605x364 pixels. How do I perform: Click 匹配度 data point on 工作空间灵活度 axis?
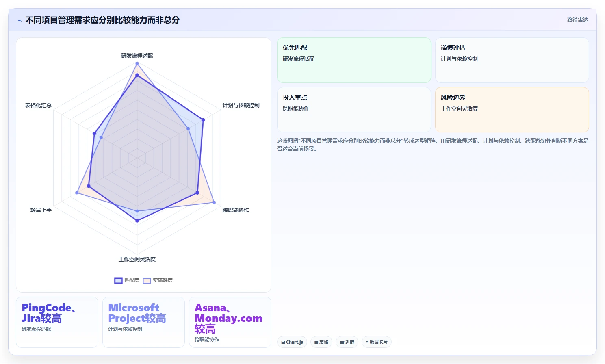(x=137, y=221)
